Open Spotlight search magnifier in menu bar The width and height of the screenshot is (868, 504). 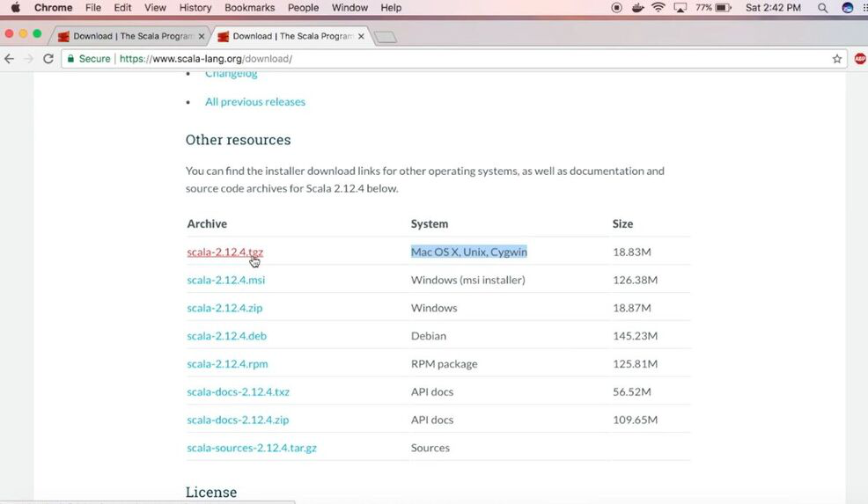coord(822,8)
